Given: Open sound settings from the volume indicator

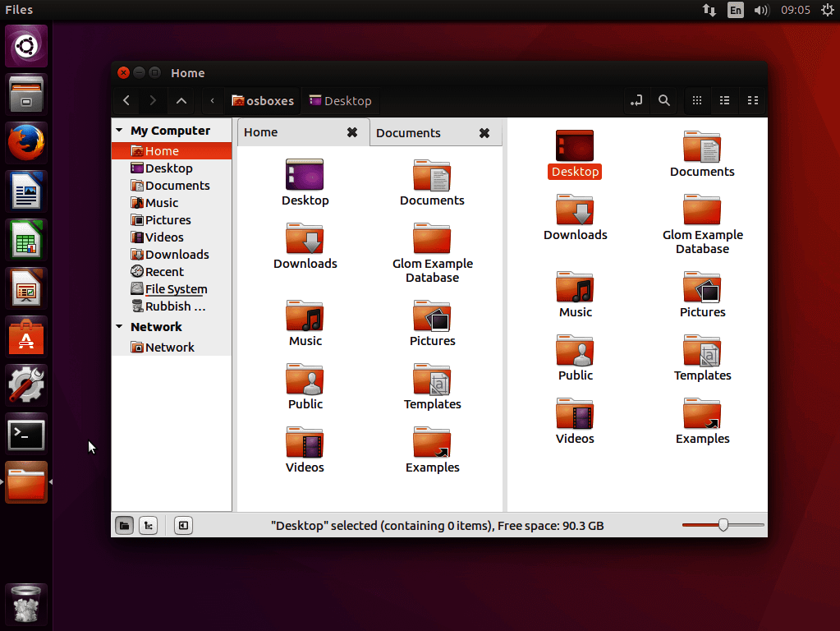Looking at the screenshot, I should pos(761,10).
